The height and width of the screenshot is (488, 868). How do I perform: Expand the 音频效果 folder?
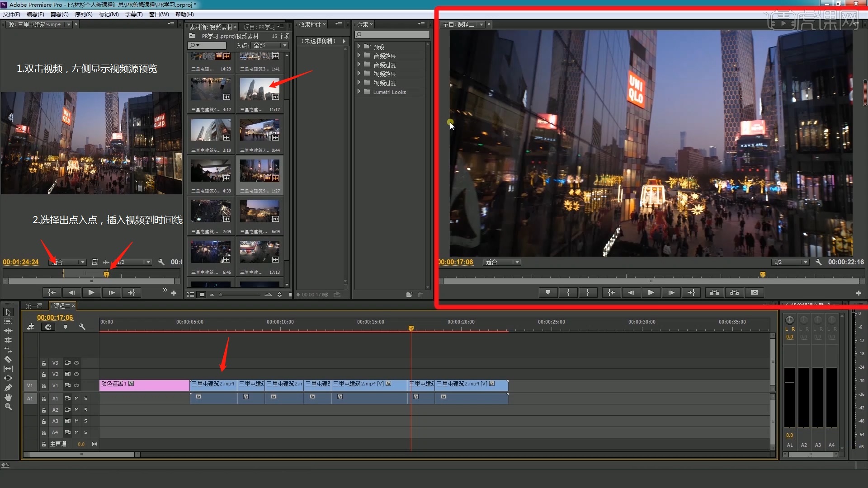coord(359,56)
